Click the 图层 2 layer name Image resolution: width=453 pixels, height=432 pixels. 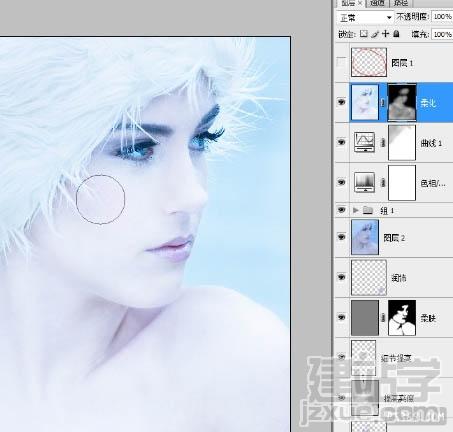coord(394,238)
